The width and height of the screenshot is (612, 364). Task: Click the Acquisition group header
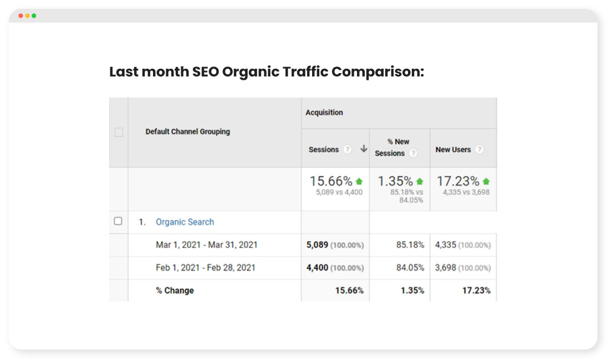(324, 112)
